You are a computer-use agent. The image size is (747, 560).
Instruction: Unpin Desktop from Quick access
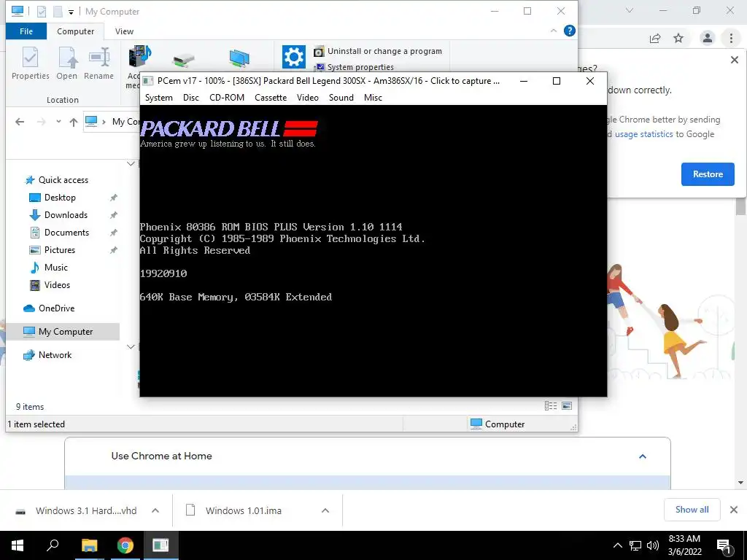click(113, 198)
